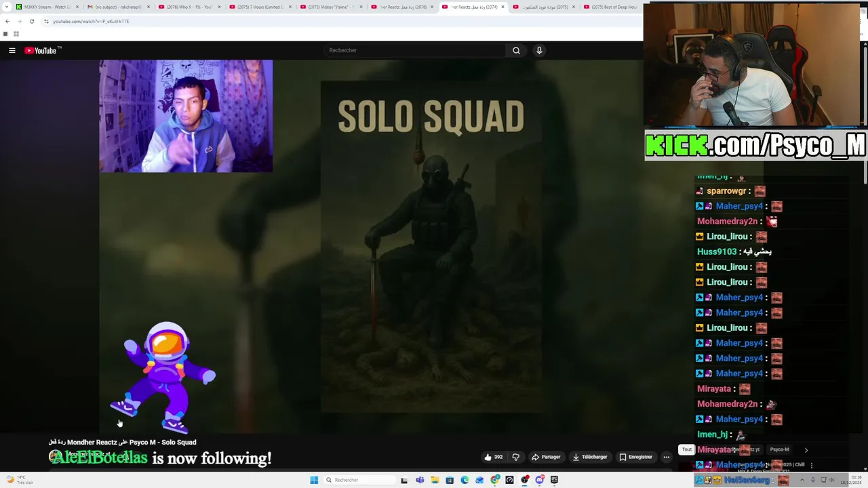Image resolution: width=868 pixels, height=488 pixels.
Task: Focus the YouTube Rechercher search field
Action: coord(414,50)
